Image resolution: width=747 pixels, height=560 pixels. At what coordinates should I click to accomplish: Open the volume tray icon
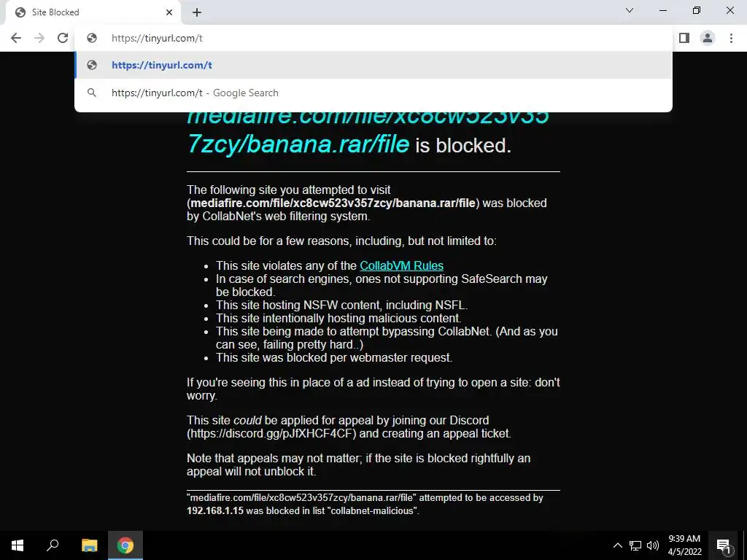pos(653,545)
